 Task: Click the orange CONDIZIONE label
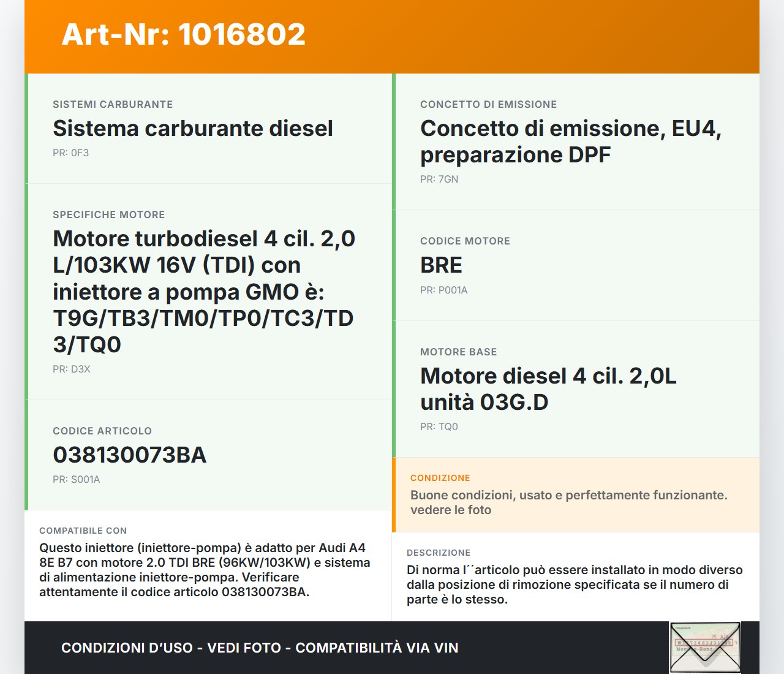point(440,478)
